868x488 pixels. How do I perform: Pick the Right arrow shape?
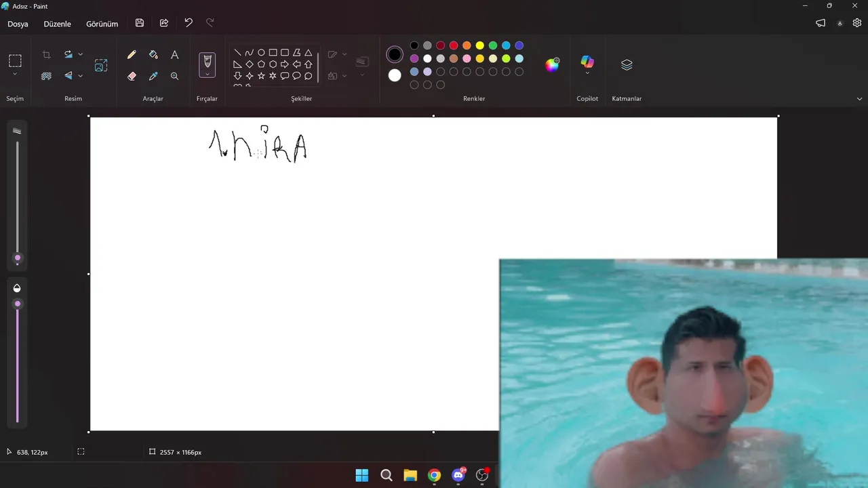[x=284, y=64]
